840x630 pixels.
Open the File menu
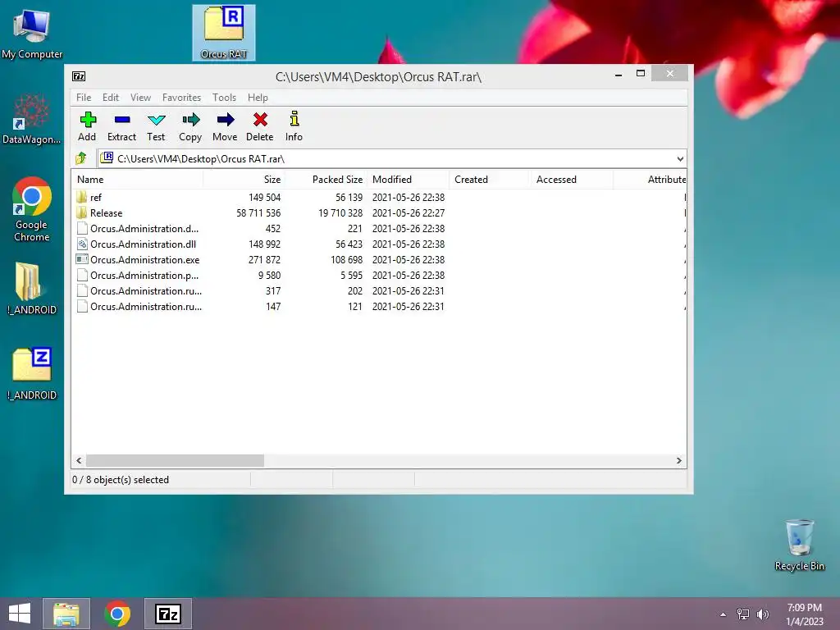84,98
